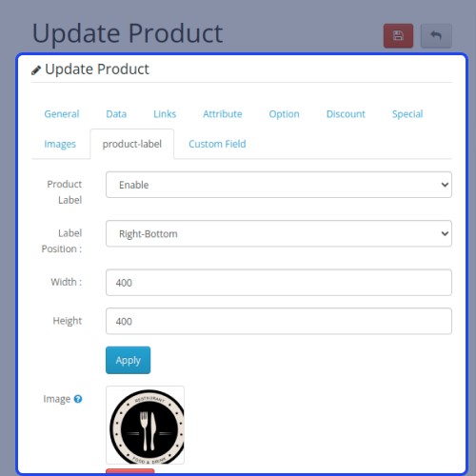Click the blue Apply button
The height and width of the screenshot is (476, 476).
(x=128, y=360)
